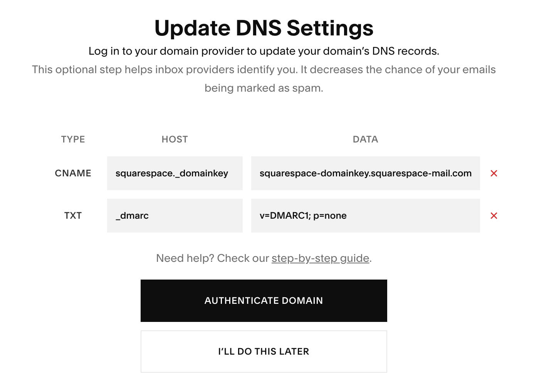
Task: Click the DATA column header
Action: point(365,139)
